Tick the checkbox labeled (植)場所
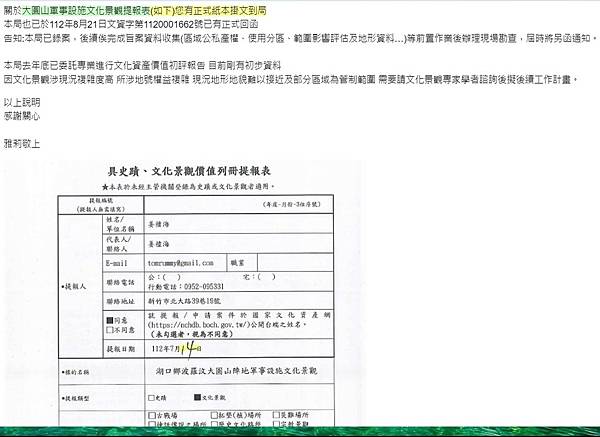This screenshot has height=437, width=600. [214, 415]
